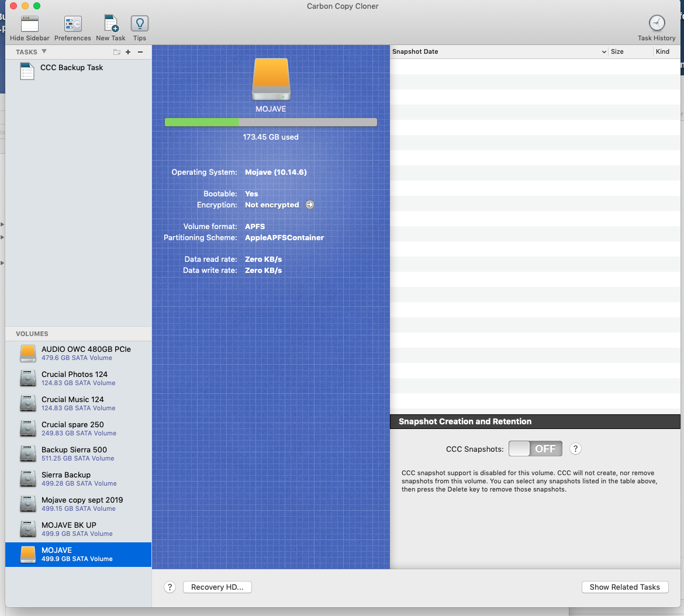This screenshot has width=684, height=616.
Task: Click the Not encrypted value text
Action: [x=272, y=205]
